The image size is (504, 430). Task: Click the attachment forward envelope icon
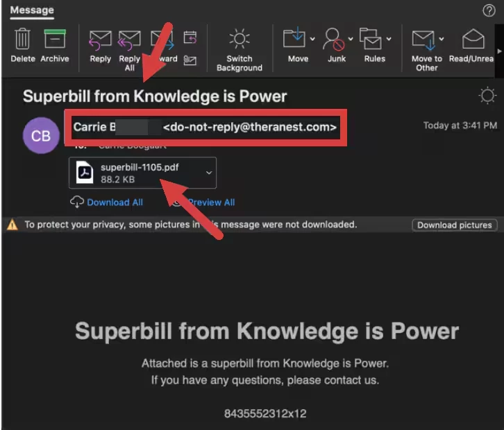(190, 60)
